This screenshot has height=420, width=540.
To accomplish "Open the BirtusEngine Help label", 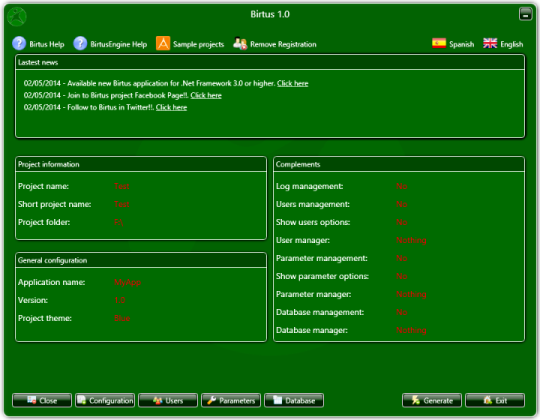I will tap(119, 44).
